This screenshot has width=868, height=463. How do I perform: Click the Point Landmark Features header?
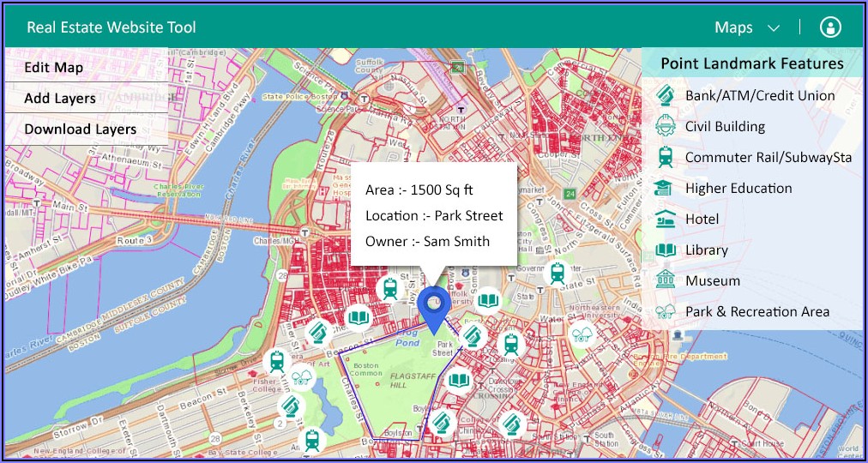[751, 63]
